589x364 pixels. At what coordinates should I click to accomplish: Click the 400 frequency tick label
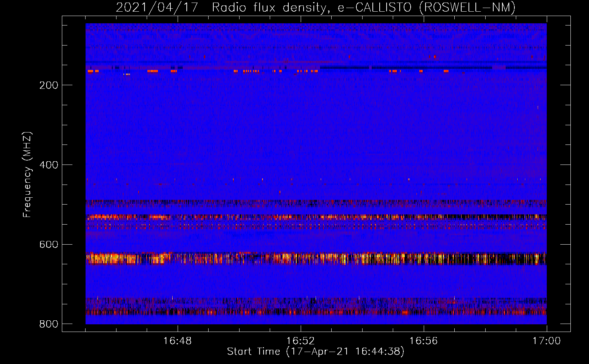point(49,165)
